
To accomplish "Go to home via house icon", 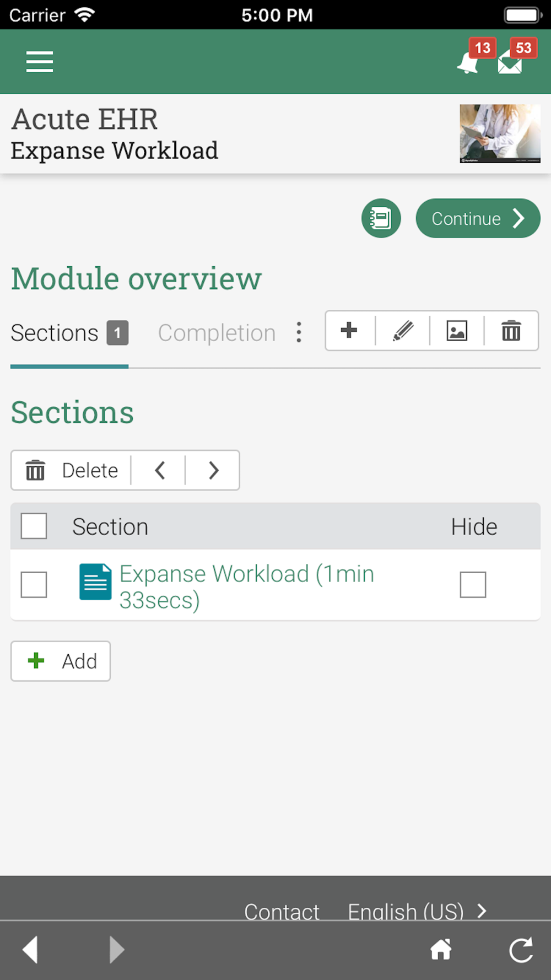I will pos(441,950).
